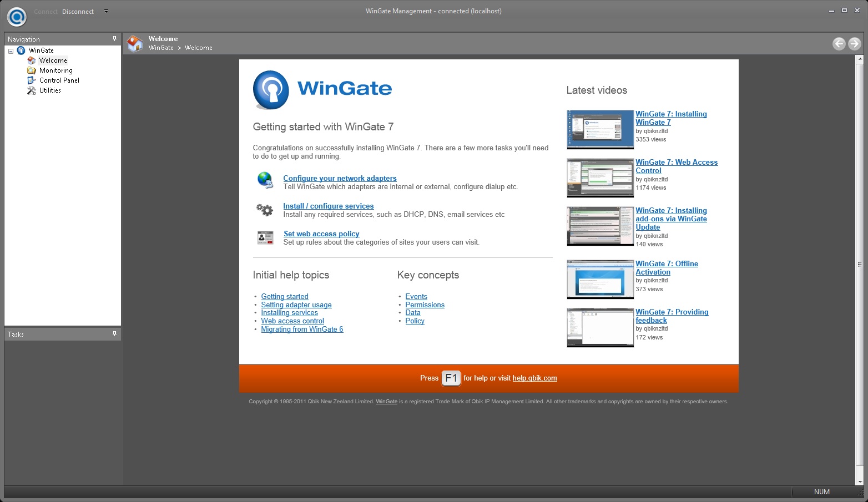Collapse the WinGate tree node
Screen dimensions: 868x502
tap(11, 51)
